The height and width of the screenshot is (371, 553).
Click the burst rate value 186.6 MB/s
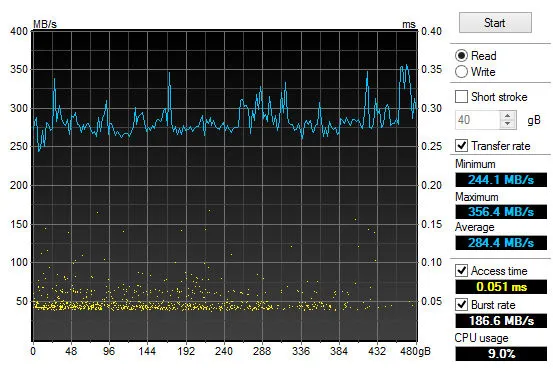point(501,321)
